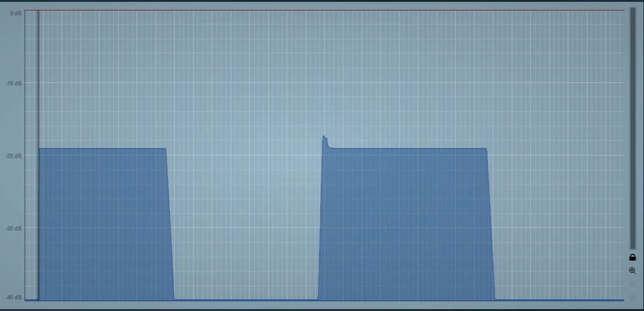
Task: Click the dark vertical playhead line at left
Action: pos(38,155)
